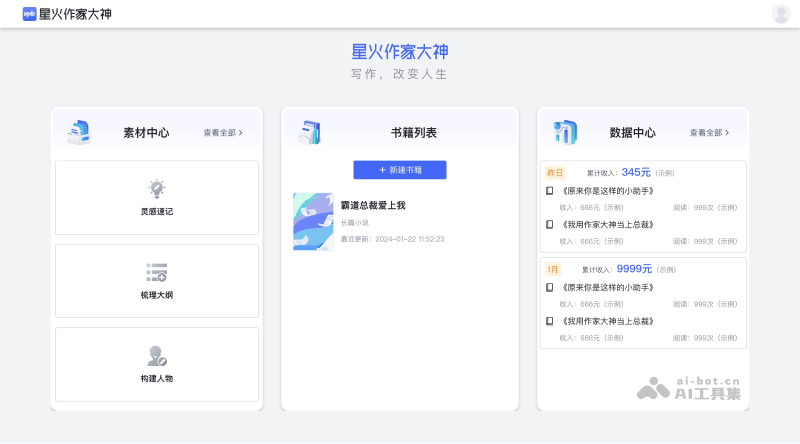The image size is (800, 444).
Task: Select the 构建人物 character icon
Action: (x=157, y=355)
